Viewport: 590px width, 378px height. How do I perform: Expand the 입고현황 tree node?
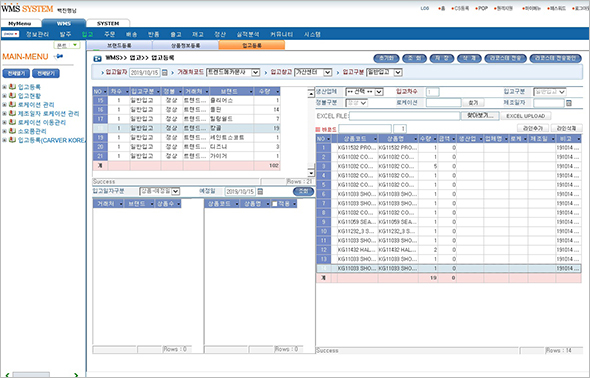(4, 96)
